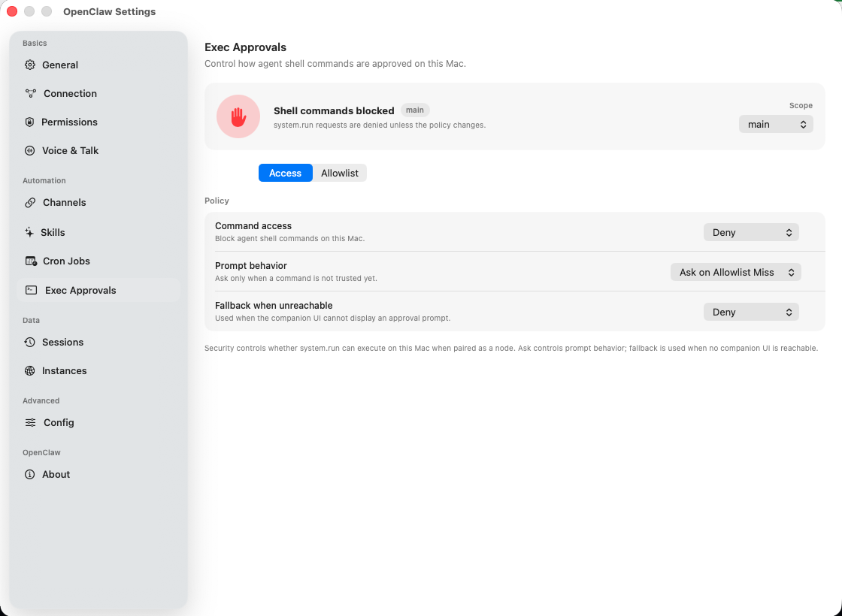Click the Prompt behavior row label
This screenshot has height=616, width=842.
pyautogui.click(x=251, y=266)
